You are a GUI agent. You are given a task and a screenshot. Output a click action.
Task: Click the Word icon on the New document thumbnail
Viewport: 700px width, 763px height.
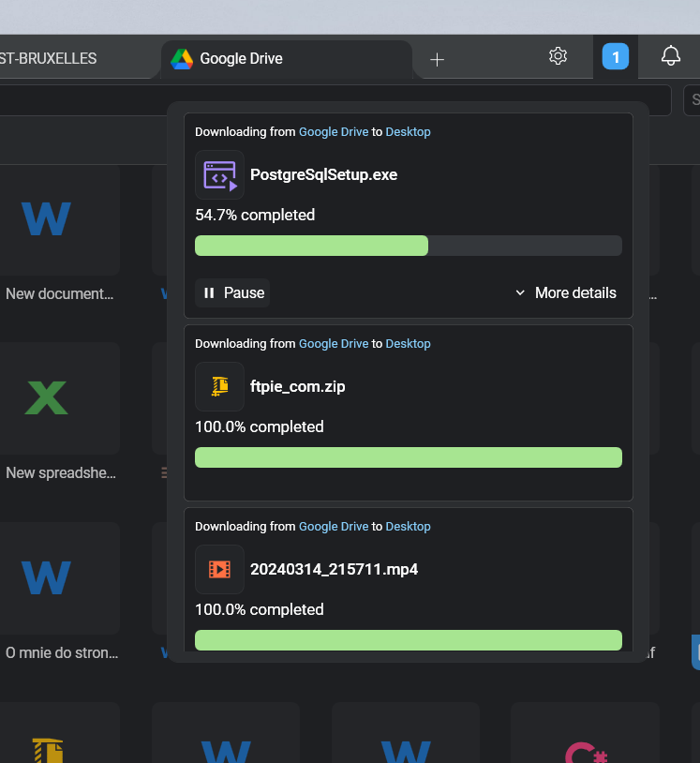[x=45, y=217]
